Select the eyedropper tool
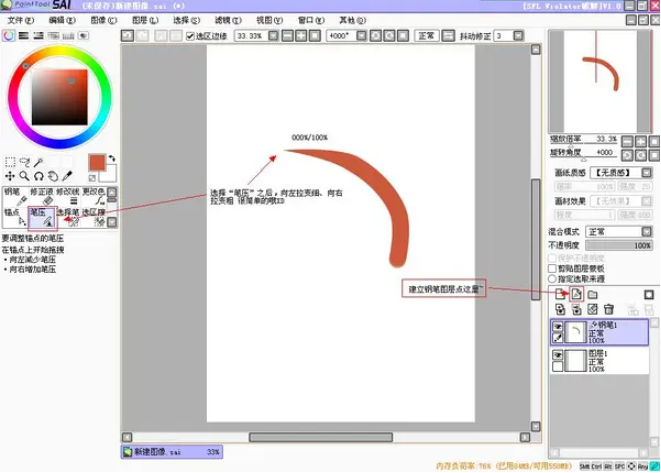Image resolution: width=661 pixels, height=473 pixels. click(67, 176)
